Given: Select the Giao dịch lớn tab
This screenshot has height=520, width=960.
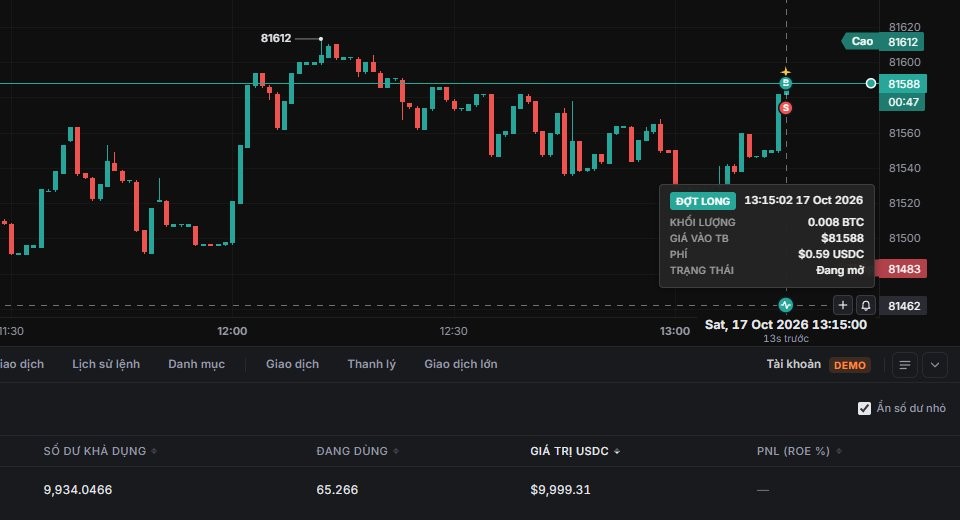Looking at the screenshot, I should (x=460, y=364).
